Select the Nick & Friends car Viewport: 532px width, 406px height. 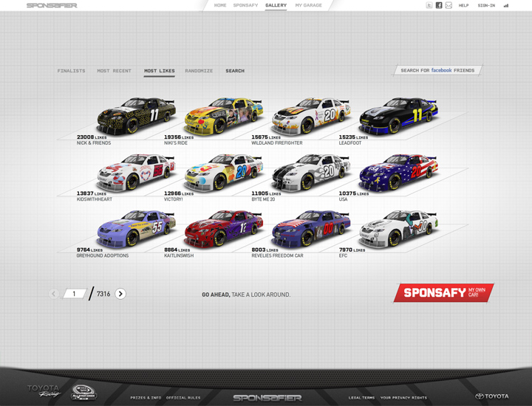coord(136,116)
